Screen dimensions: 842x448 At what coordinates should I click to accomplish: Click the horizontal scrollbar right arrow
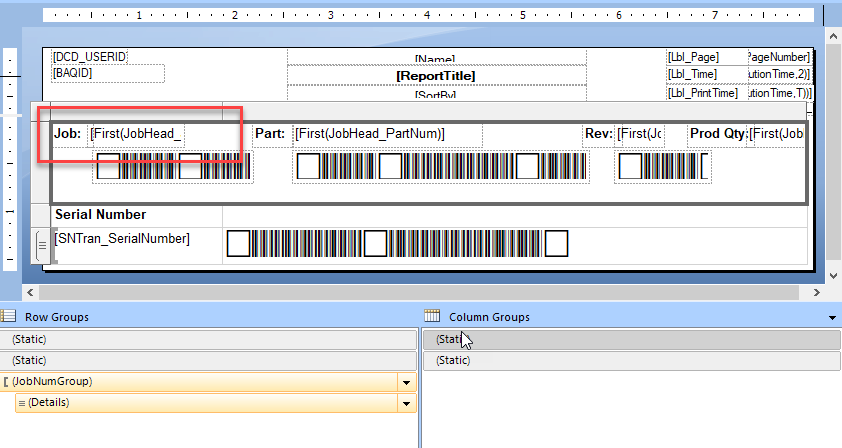(x=817, y=293)
